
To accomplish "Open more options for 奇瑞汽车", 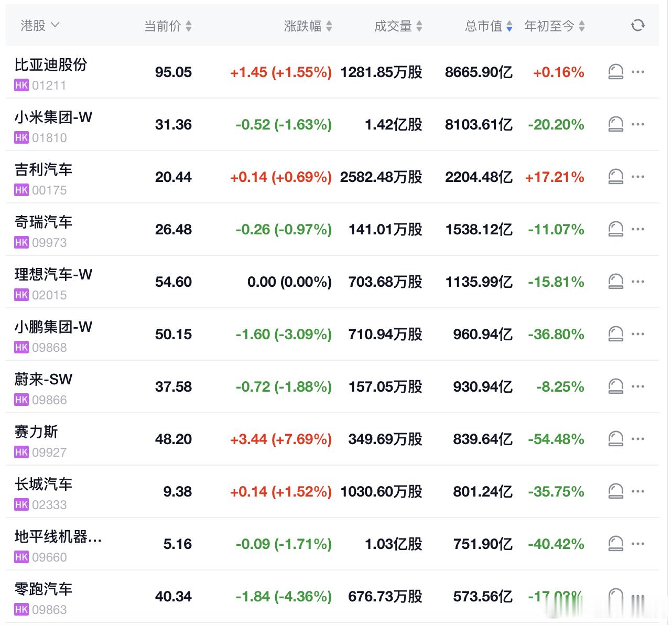I will coord(638,229).
